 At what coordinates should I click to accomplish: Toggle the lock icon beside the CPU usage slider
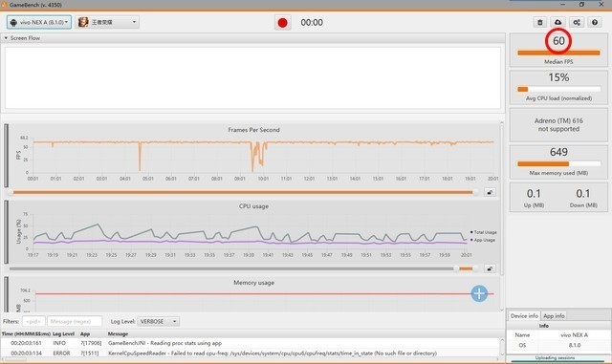pos(490,268)
